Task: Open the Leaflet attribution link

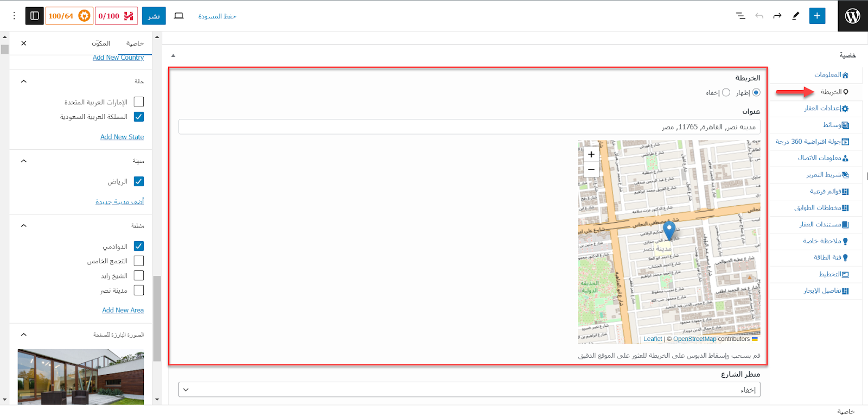Action: pyautogui.click(x=653, y=339)
